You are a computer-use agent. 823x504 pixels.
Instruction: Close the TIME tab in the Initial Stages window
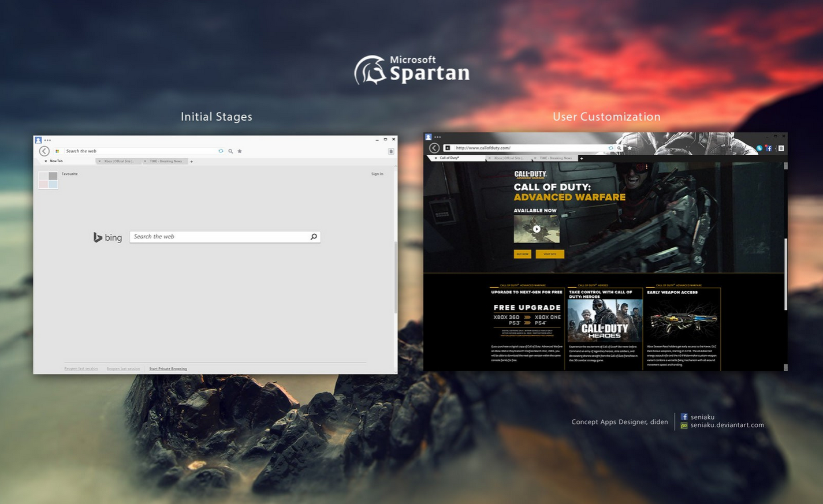145,161
